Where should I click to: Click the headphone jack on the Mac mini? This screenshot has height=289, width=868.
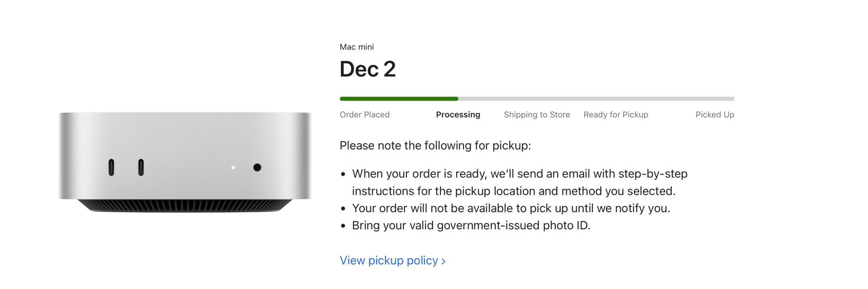click(x=257, y=167)
